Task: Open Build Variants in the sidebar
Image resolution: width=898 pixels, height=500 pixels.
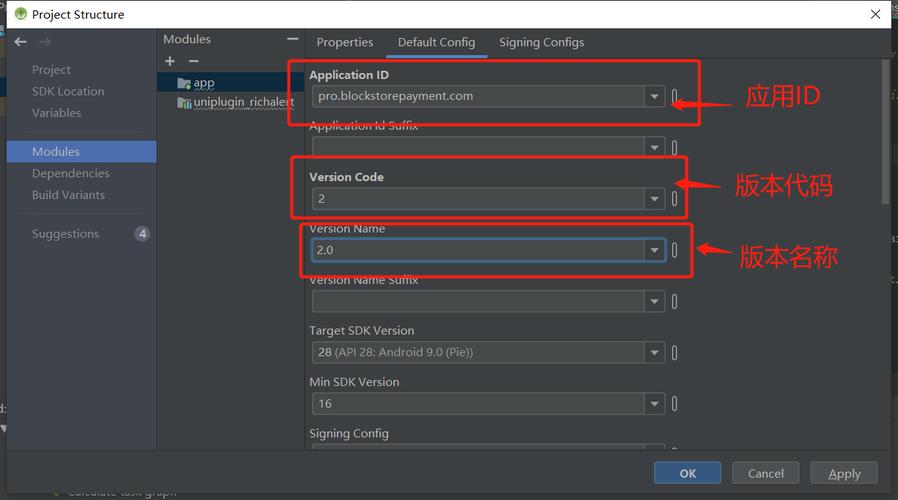Action: point(68,195)
